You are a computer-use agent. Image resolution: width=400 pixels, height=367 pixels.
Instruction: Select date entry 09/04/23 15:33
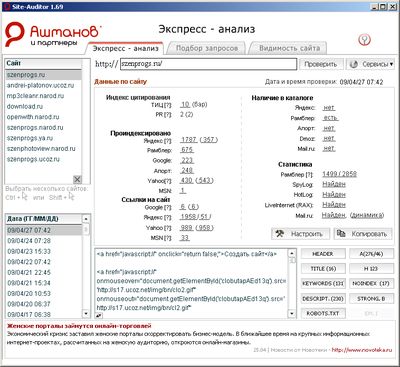coord(44,251)
